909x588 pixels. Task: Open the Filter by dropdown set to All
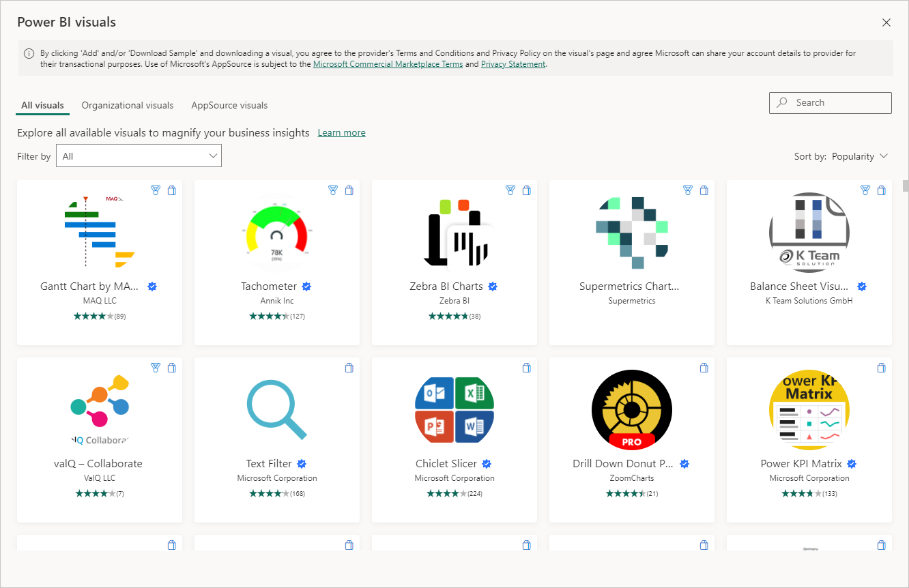[139, 156]
